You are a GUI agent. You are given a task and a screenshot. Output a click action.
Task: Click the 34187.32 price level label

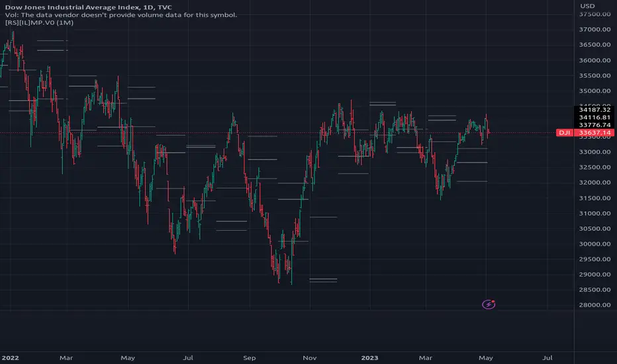594,110
